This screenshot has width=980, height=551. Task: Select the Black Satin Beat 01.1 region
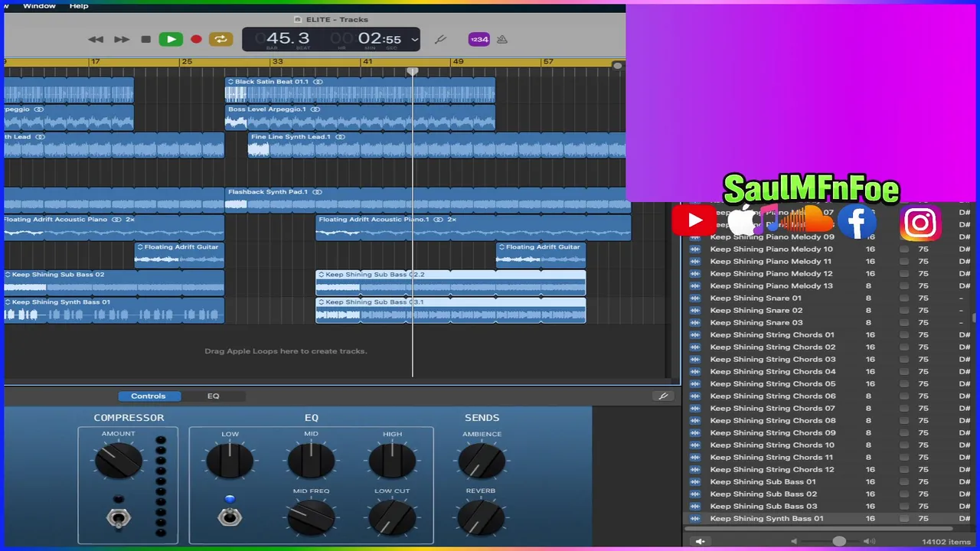[360, 90]
